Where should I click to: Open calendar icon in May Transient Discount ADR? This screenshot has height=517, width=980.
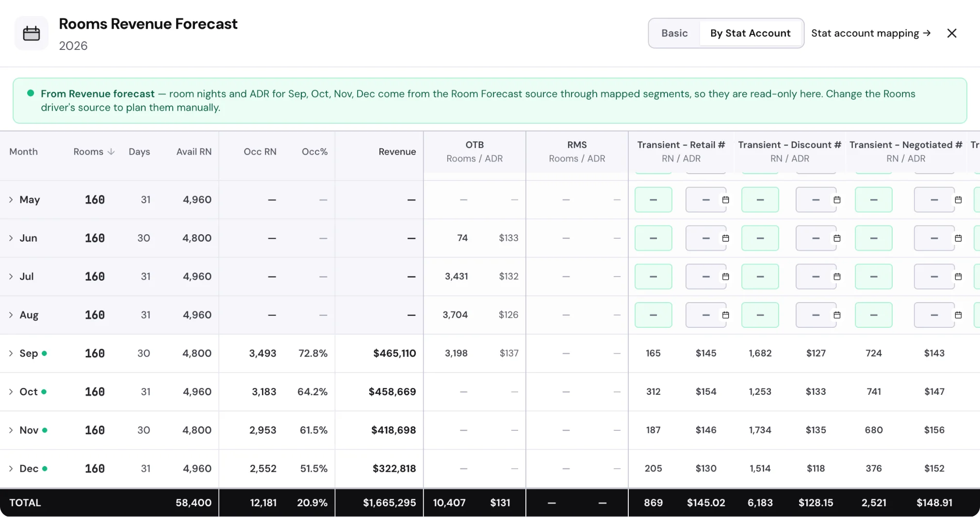click(x=837, y=200)
